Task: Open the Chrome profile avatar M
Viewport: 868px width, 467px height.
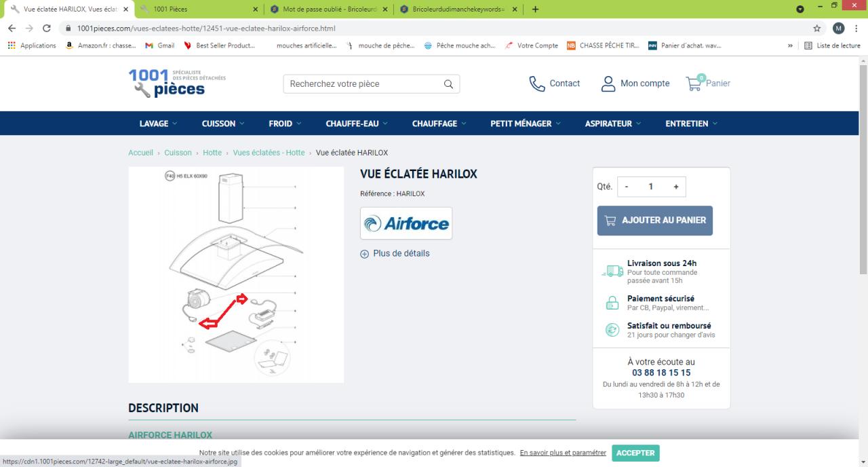Action: [x=839, y=29]
